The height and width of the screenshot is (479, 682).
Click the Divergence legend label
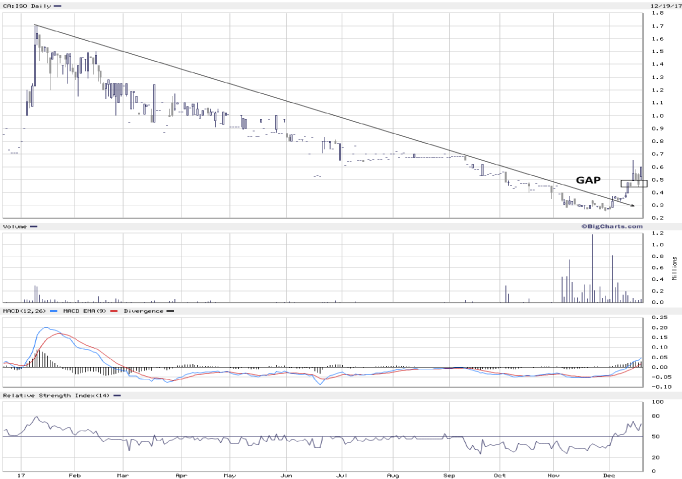point(145,311)
